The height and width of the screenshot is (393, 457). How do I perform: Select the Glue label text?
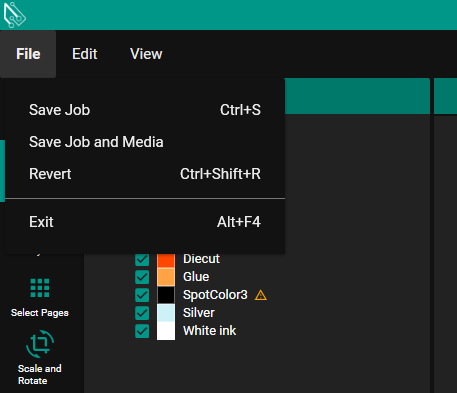tap(196, 277)
